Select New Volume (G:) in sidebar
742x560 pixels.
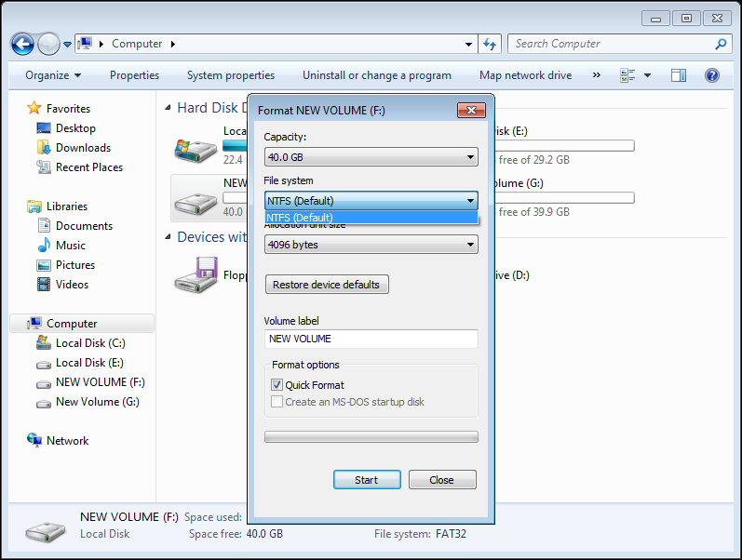pos(97,402)
